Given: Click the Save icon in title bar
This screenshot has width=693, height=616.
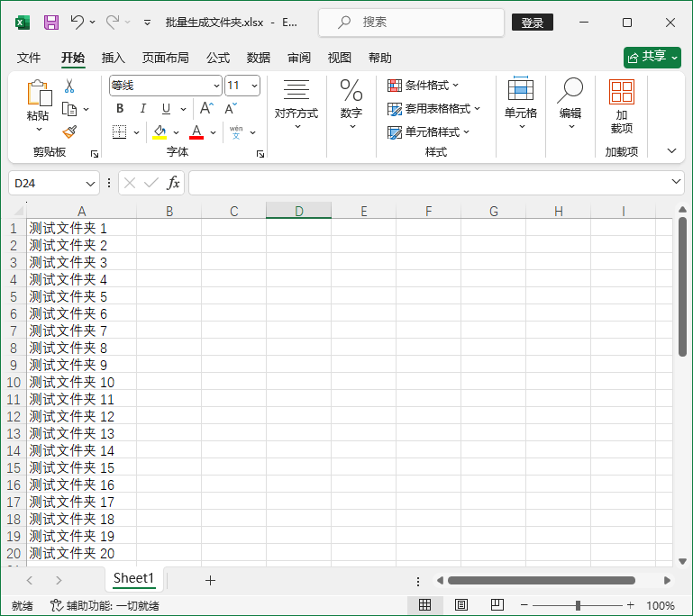Looking at the screenshot, I should (x=51, y=23).
